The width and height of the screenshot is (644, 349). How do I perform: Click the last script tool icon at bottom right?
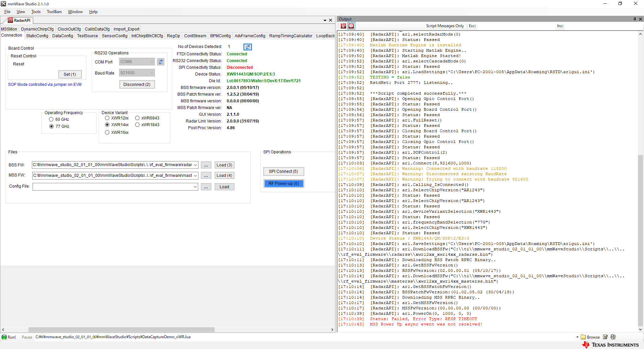coord(613,337)
